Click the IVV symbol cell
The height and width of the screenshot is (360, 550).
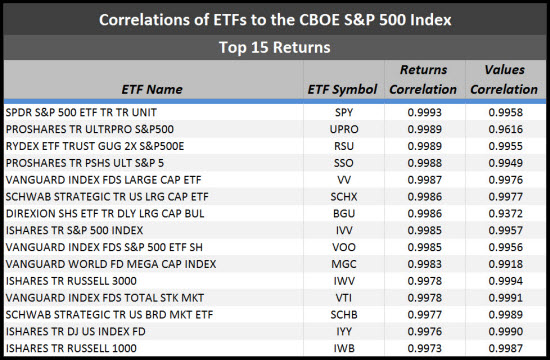(344, 230)
